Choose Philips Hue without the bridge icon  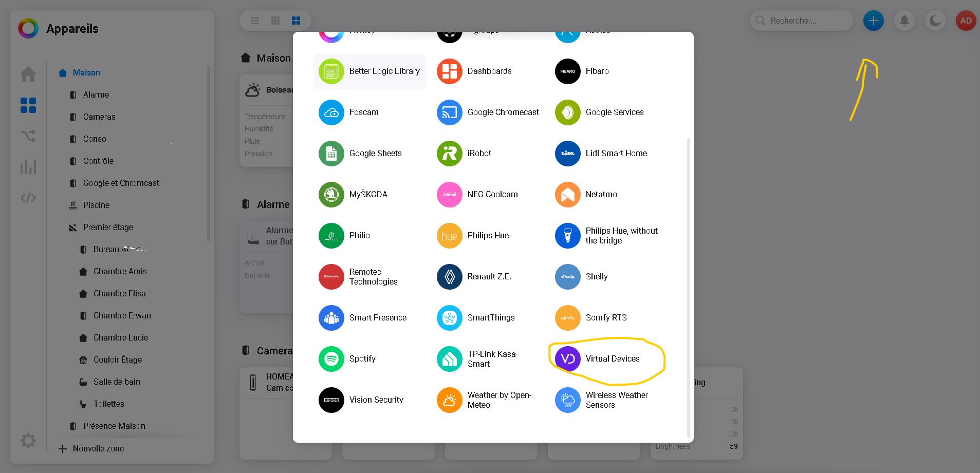tap(568, 236)
